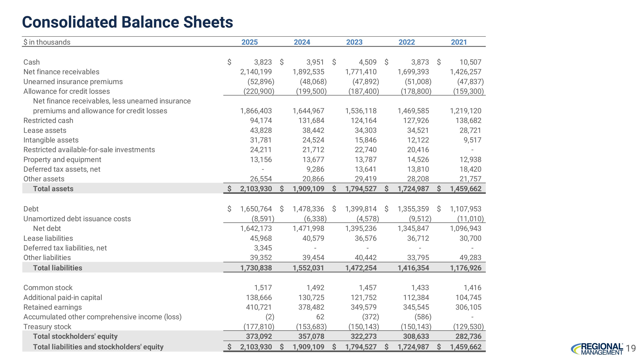Screen dimensions: 644x362
Task: Click the page number 19
Action: coord(631,348)
